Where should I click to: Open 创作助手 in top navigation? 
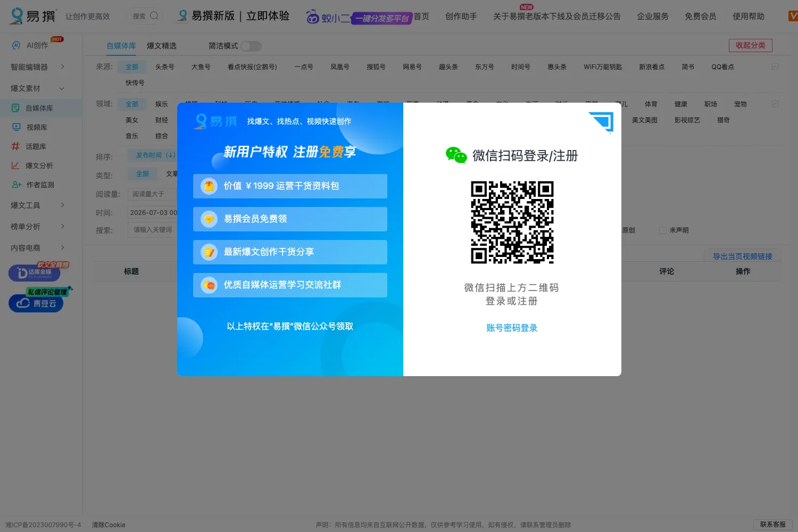[x=461, y=16]
